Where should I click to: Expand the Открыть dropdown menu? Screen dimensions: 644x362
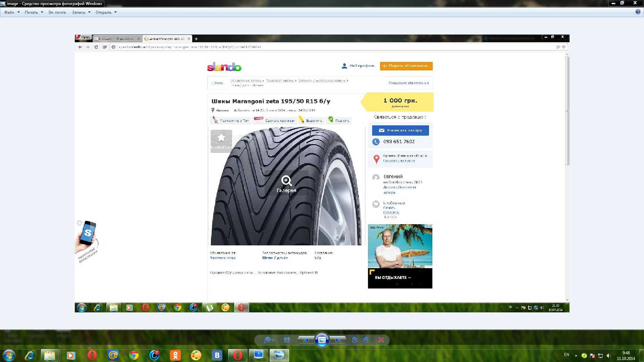pyautogui.click(x=106, y=12)
